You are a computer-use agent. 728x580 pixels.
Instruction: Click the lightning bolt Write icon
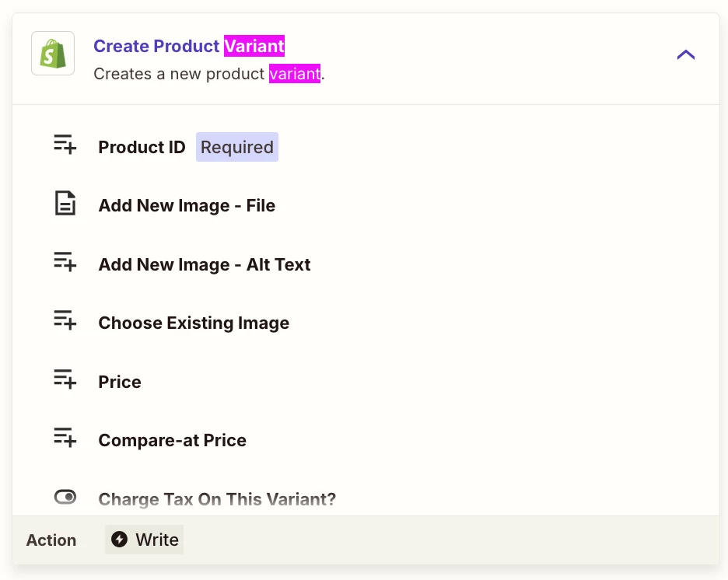point(119,539)
